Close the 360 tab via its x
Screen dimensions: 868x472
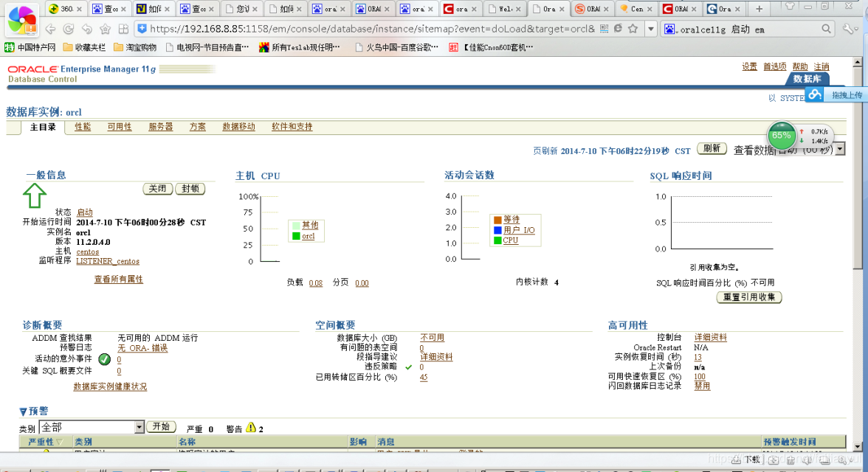[79, 9]
